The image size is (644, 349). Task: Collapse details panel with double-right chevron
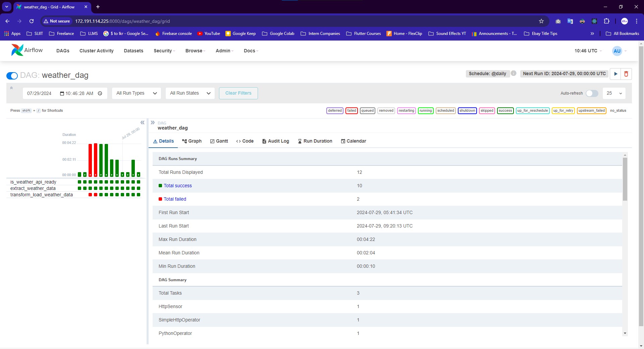coord(153,122)
